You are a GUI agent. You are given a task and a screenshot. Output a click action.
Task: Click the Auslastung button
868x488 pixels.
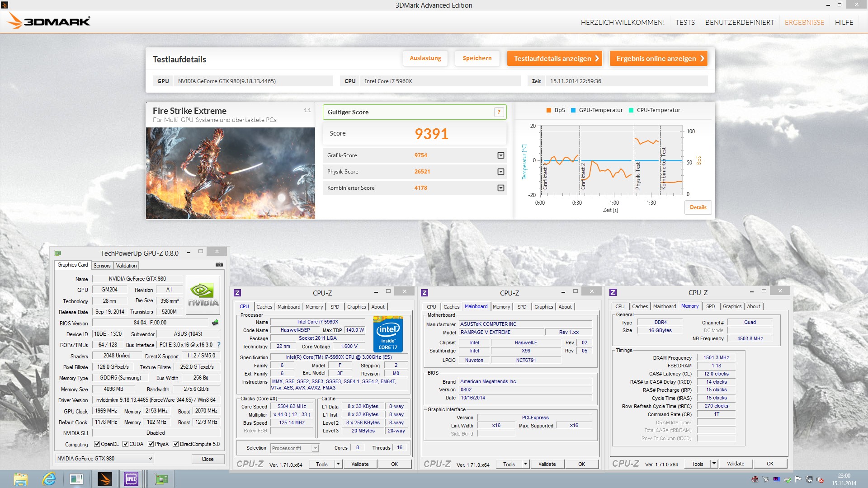(425, 58)
